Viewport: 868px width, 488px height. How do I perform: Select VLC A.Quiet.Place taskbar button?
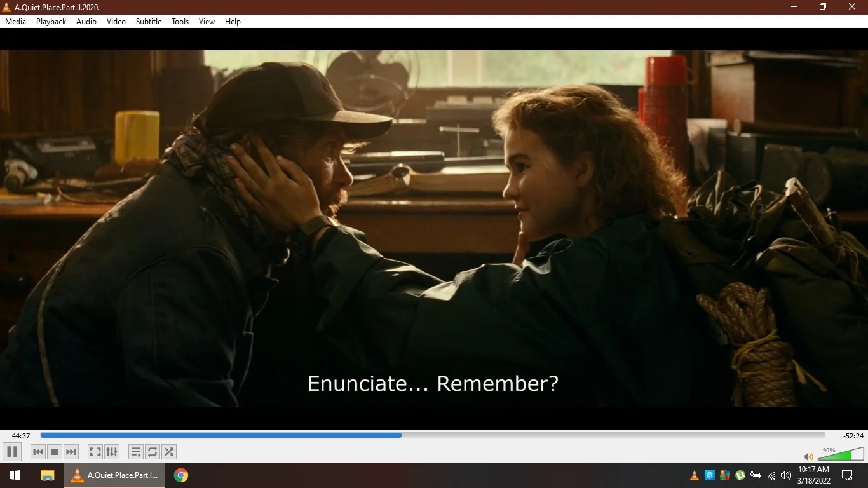click(114, 475)
